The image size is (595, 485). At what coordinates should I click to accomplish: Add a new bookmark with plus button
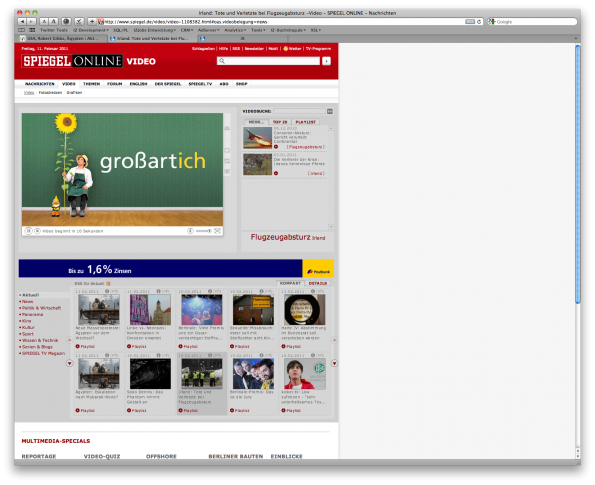[x=92, y=22]
